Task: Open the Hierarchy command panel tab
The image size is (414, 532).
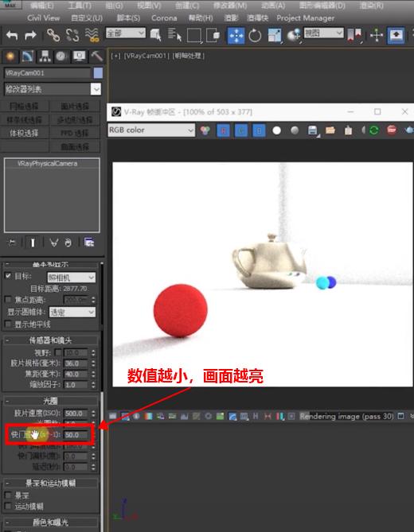Action: 45,56
